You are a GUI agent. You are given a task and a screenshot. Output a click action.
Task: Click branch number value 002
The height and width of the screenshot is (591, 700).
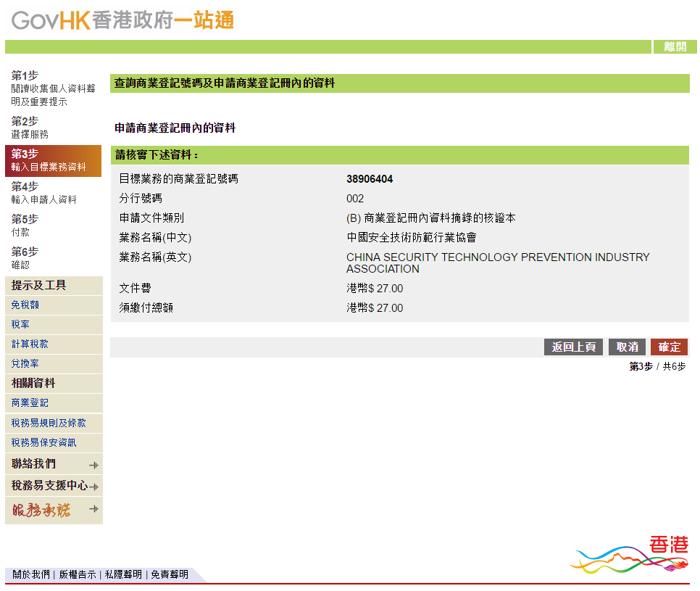(355, 199)
